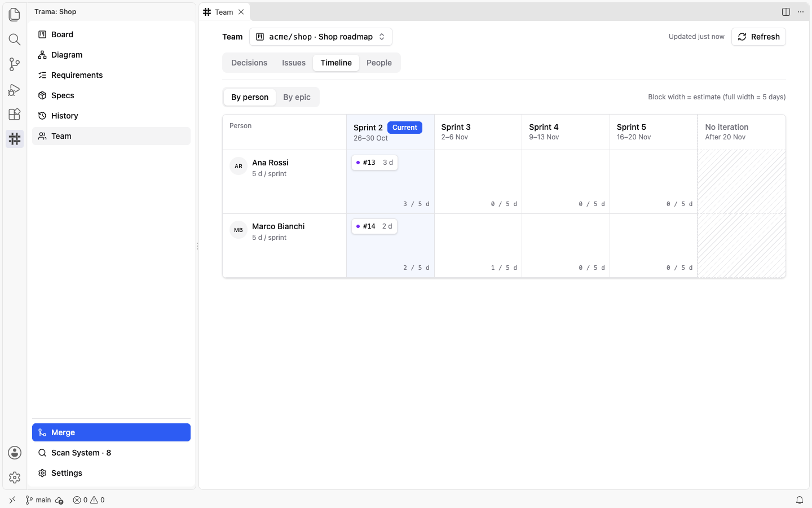Click the sidebar resize sash handle
This screenshot has height=508, width=812.
197,246
